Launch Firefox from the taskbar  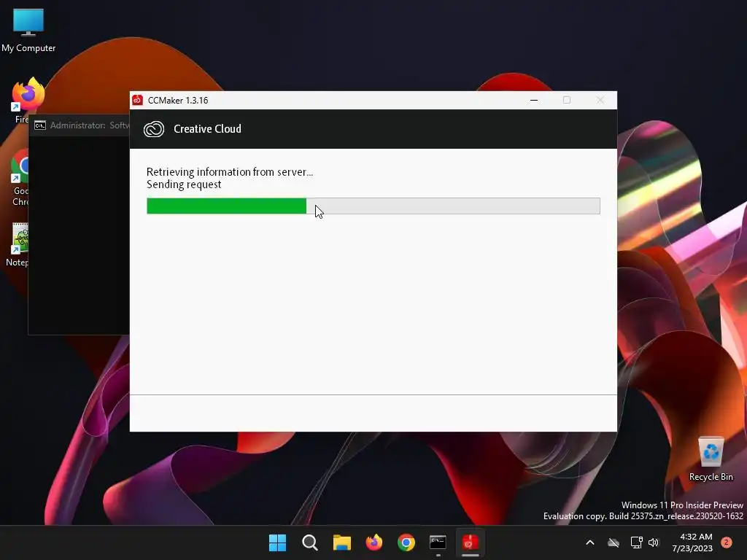pos(374,542)
